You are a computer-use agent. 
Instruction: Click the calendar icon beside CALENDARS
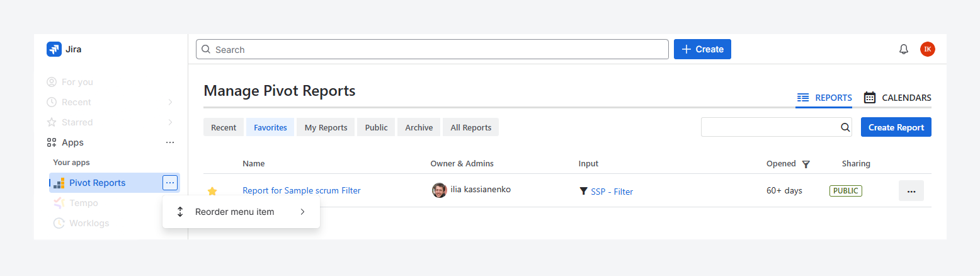(x=870, y=98)
